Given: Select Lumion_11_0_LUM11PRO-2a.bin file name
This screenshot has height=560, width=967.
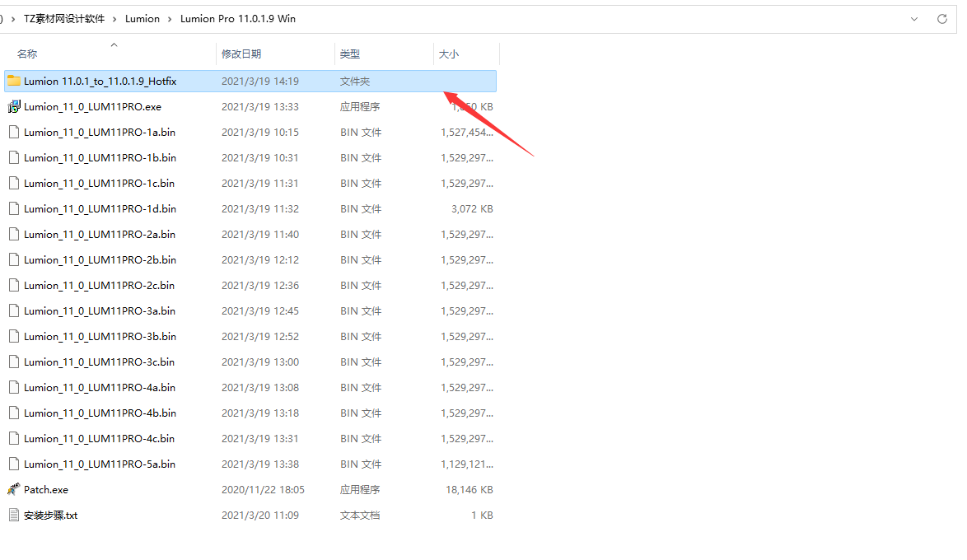Looking at the screenshot, I should click(x=100, y=235).
